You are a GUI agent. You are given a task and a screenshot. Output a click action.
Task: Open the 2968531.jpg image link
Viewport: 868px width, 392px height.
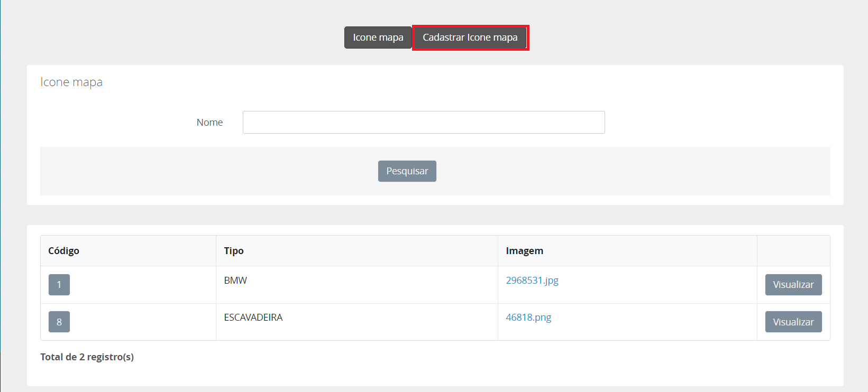point(532,281)
